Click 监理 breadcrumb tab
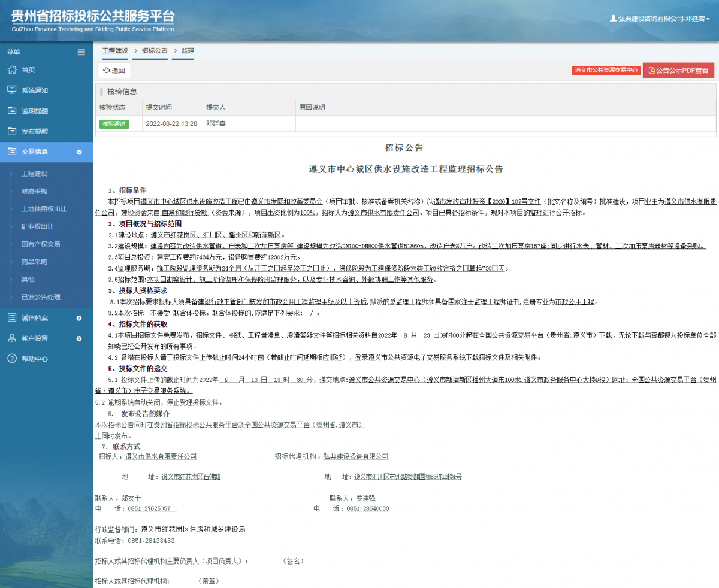 (188, 51)
